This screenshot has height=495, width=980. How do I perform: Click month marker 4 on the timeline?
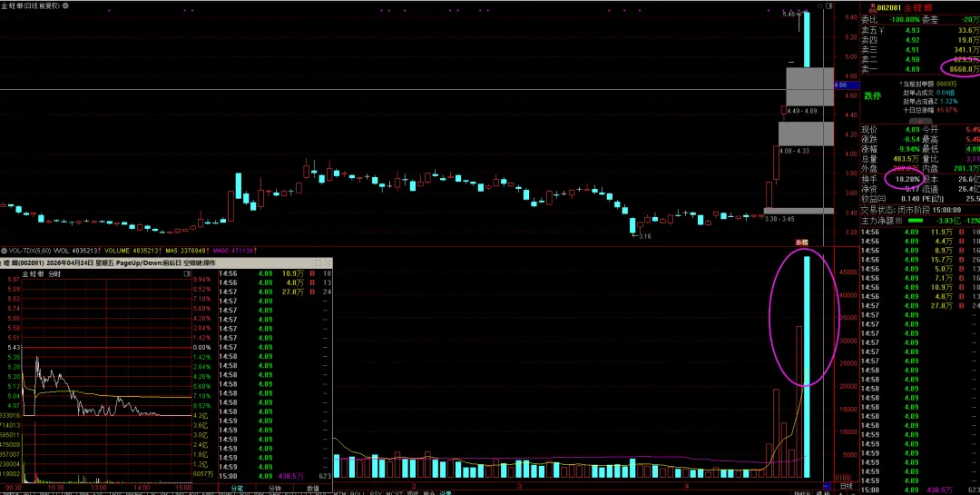[x=686, y=486]
